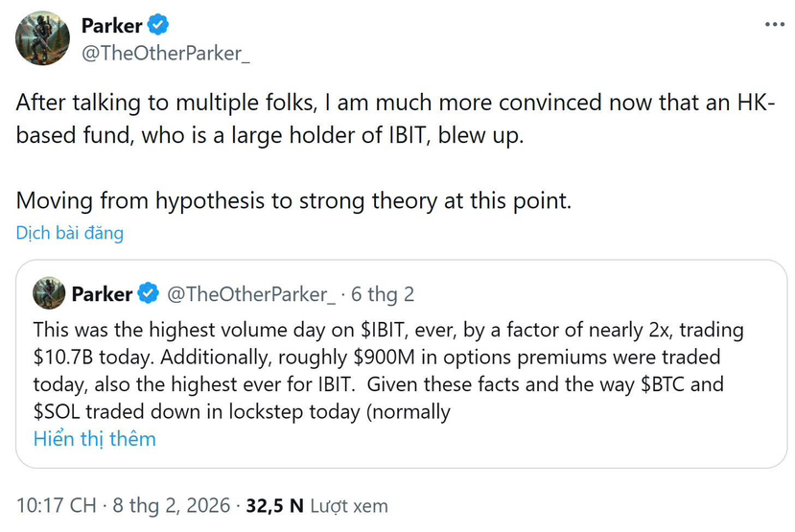Open the Parker display name at top
This screenshot has height=532, width=795.
click(x=111, y=27)
